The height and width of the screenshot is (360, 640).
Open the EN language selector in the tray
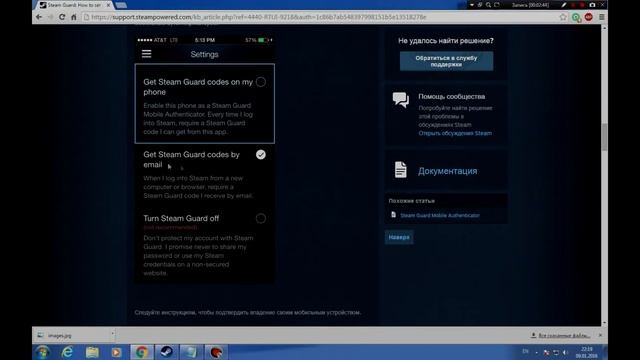click(525, 351)
